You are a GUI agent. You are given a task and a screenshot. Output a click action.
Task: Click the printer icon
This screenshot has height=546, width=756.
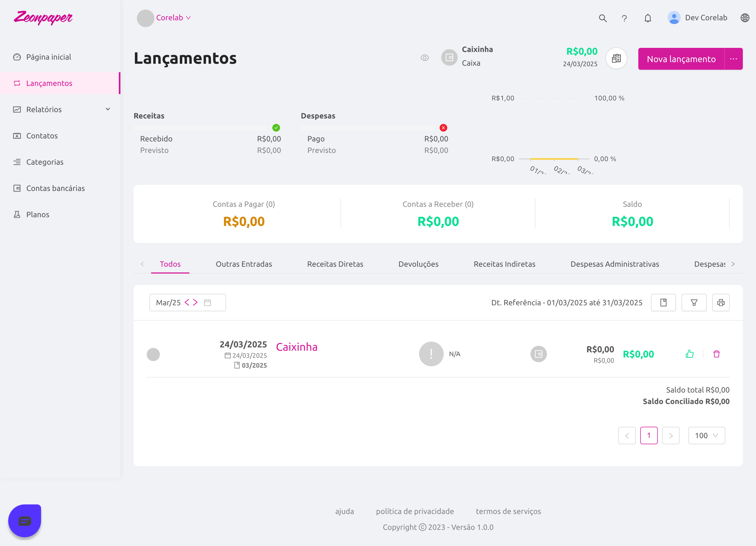[721, 303]
